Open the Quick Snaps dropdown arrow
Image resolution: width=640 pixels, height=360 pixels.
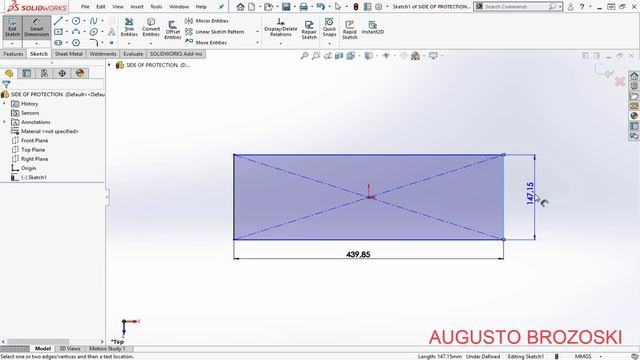tap(329, 43)
